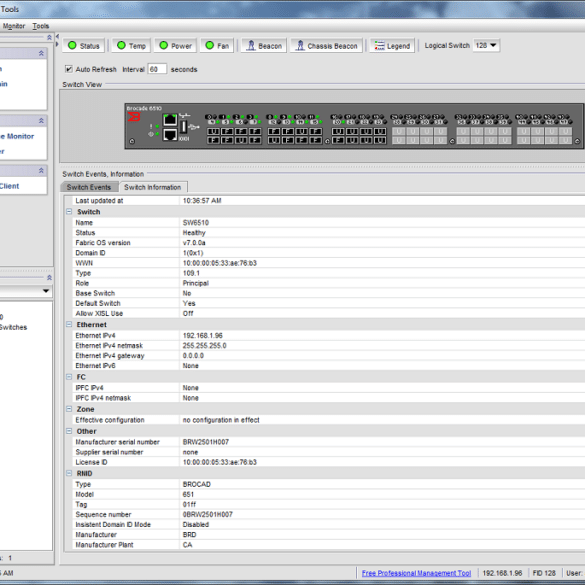Click the Temp status button
585x585 pixels.
click(131, 46)
